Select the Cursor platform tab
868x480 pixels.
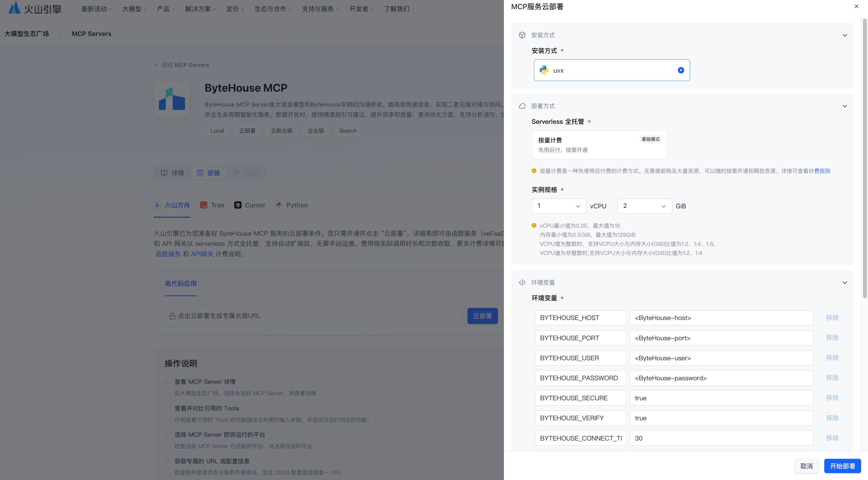point(250,205)
